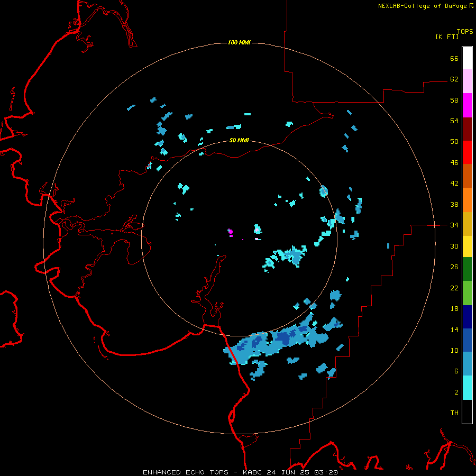Click the [K FT] units label
The image size is (476, 476).
click(x=447, y=36)
